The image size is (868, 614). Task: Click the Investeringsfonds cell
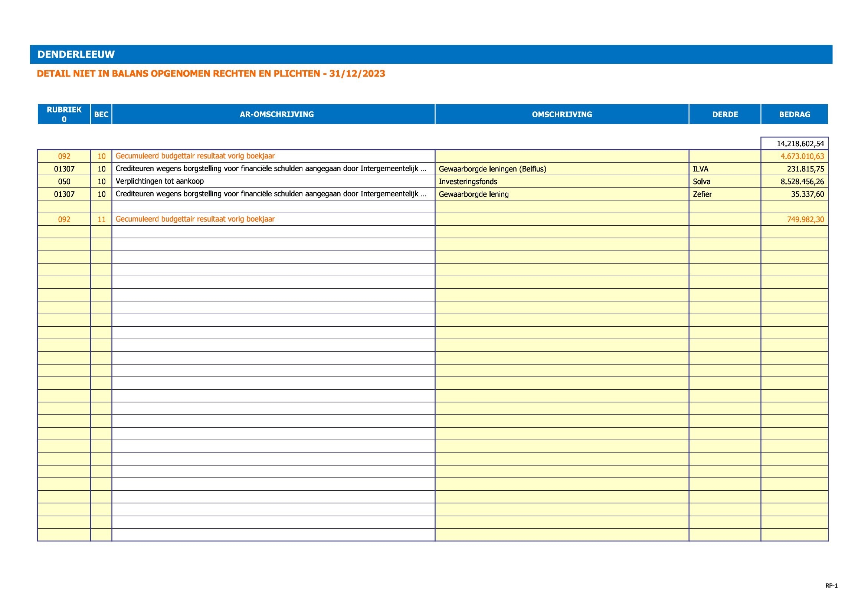(562, 182)
